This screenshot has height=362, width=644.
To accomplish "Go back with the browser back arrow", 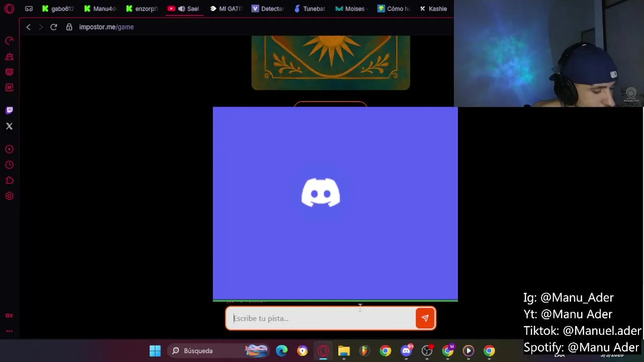I will click(x=28, y=27).
